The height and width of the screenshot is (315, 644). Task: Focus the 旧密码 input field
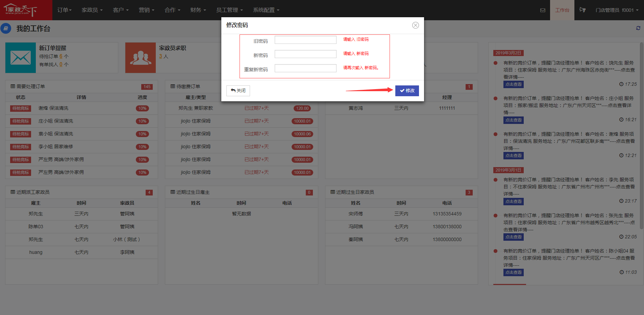click(x=305, y=40)
